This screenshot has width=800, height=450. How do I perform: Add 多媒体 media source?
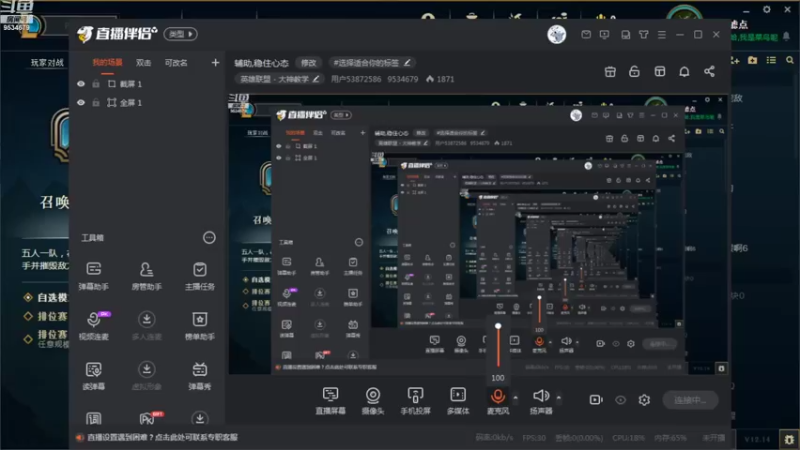tap(458, 401)
